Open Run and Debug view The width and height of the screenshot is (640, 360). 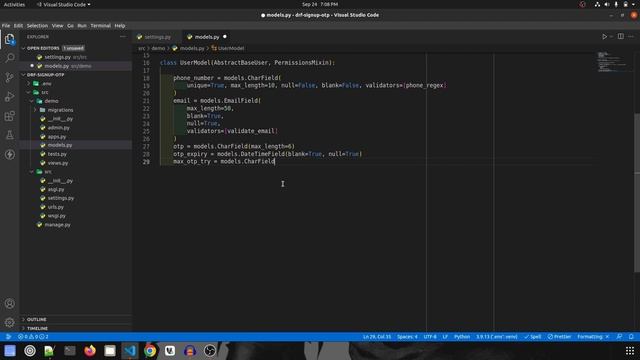pyautogui.click(x=9, y=97)
